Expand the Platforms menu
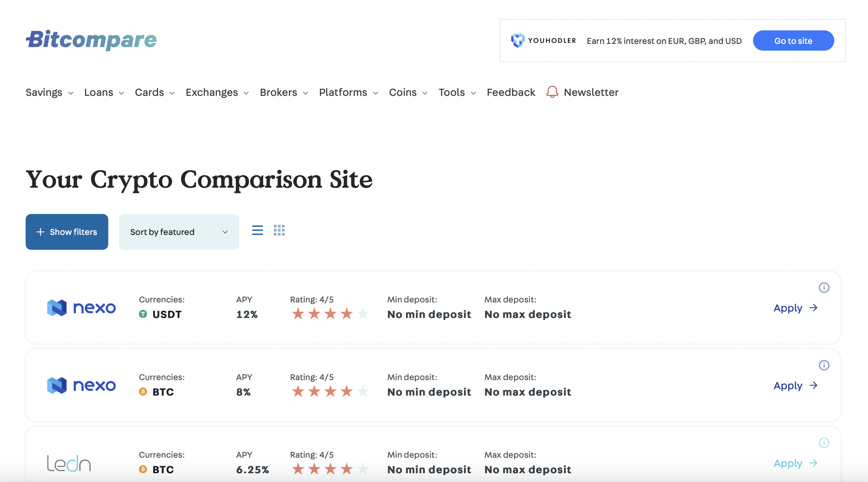This screenshot has height=482, width=868. click(349, 92)
